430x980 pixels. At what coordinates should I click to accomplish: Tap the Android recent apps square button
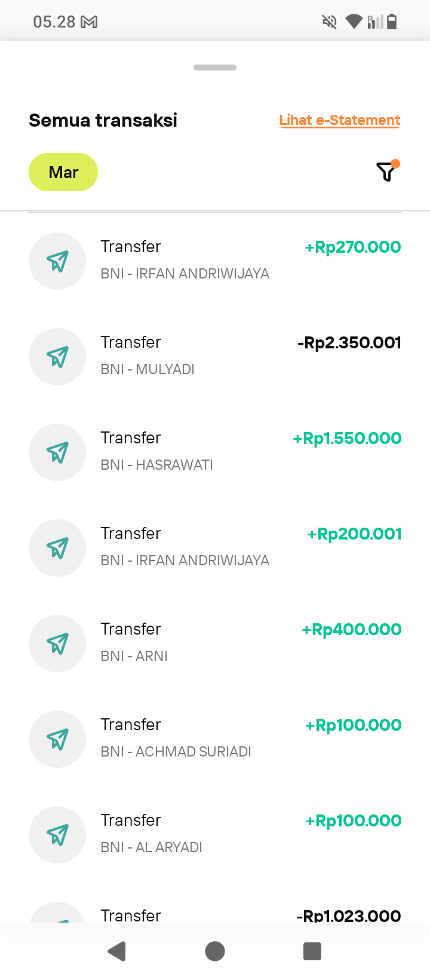click(x=312, y=951)
